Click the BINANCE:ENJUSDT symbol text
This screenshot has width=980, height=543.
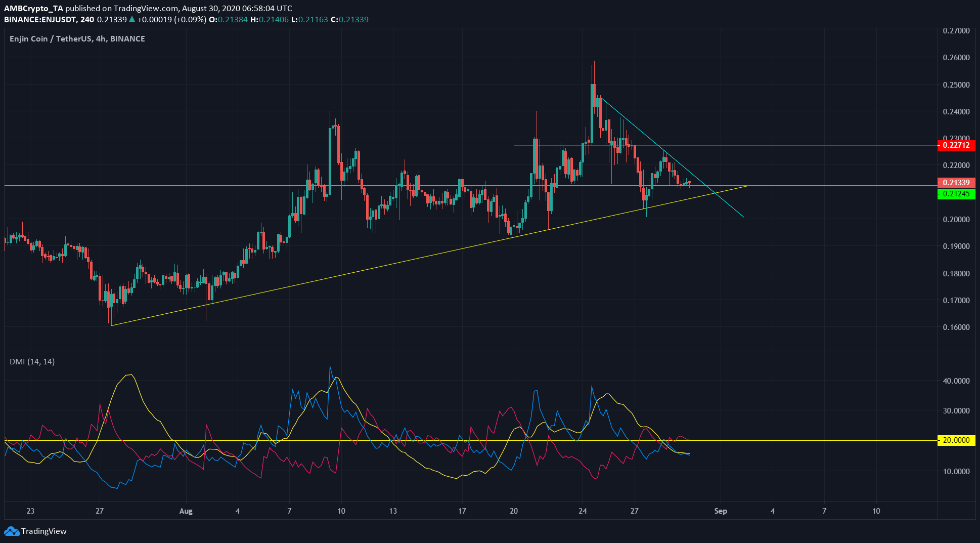pos(40,19)
